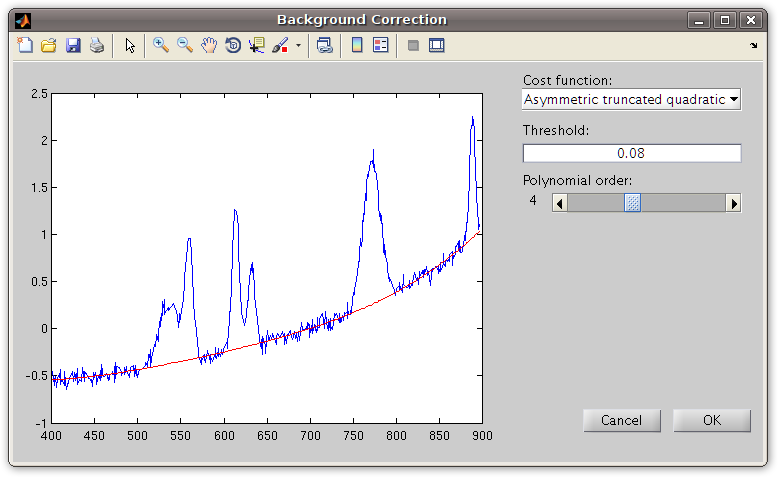Toggle the Brush data tool
Image resolution: width=778 pixels, height=477 pixels.
[281, 46]
